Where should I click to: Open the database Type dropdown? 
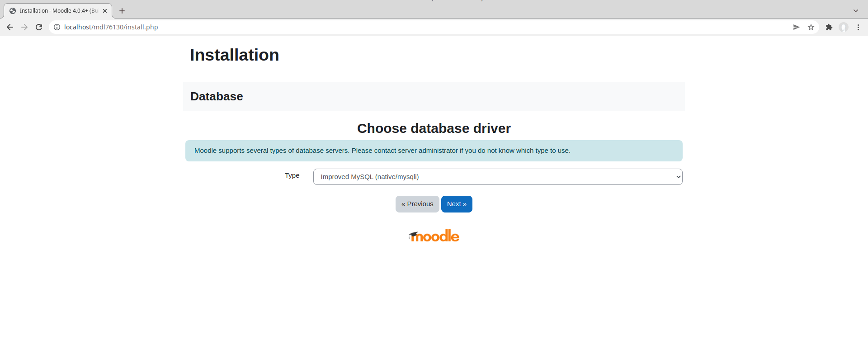coord(498,177)
